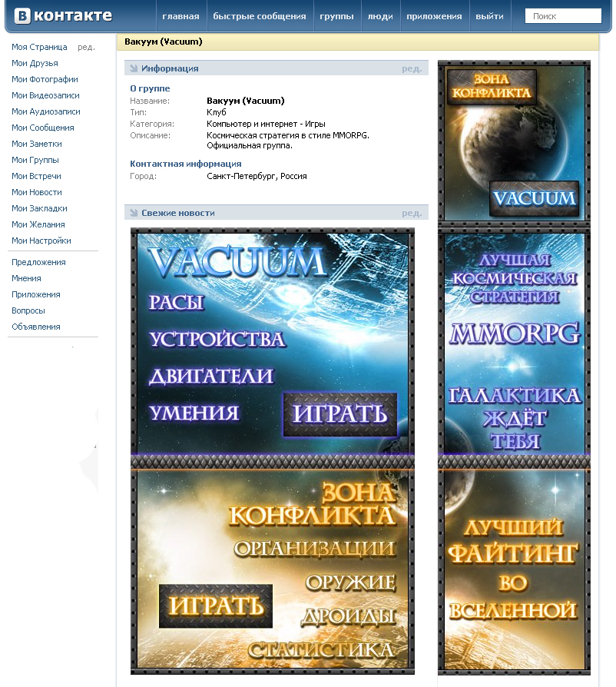Open Мои Фотографии
This screenshot has height=687, width=616.
[45, 79]
